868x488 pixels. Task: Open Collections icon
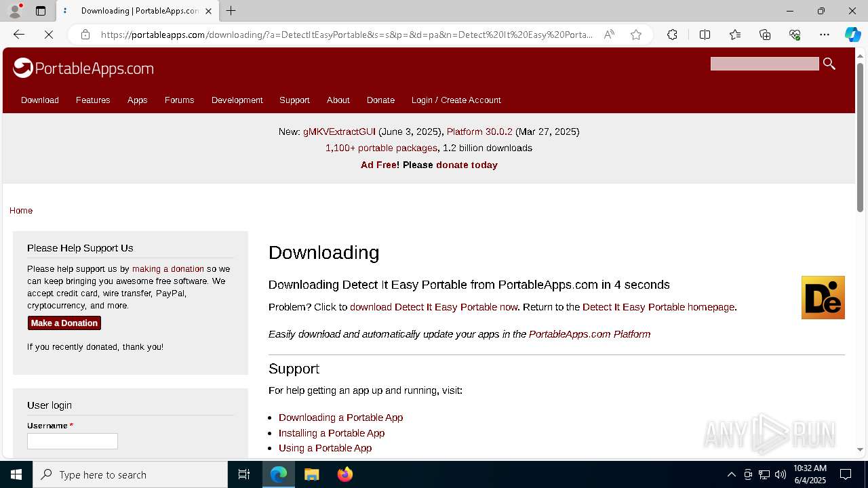point(765,35)
